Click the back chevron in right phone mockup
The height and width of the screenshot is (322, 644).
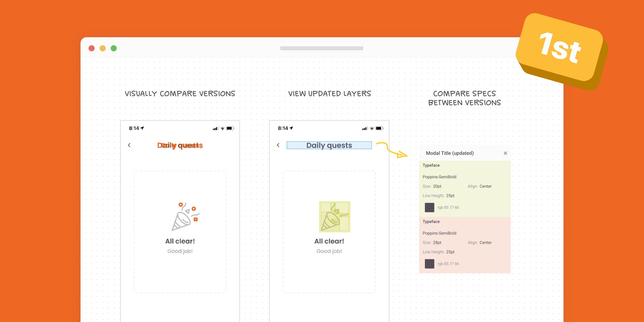click(x=278, y=145)
